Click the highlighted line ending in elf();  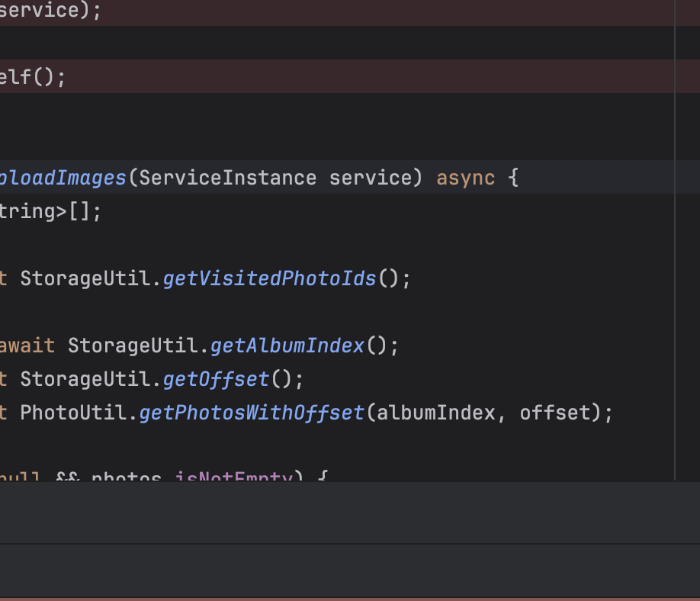pos(32,77)
